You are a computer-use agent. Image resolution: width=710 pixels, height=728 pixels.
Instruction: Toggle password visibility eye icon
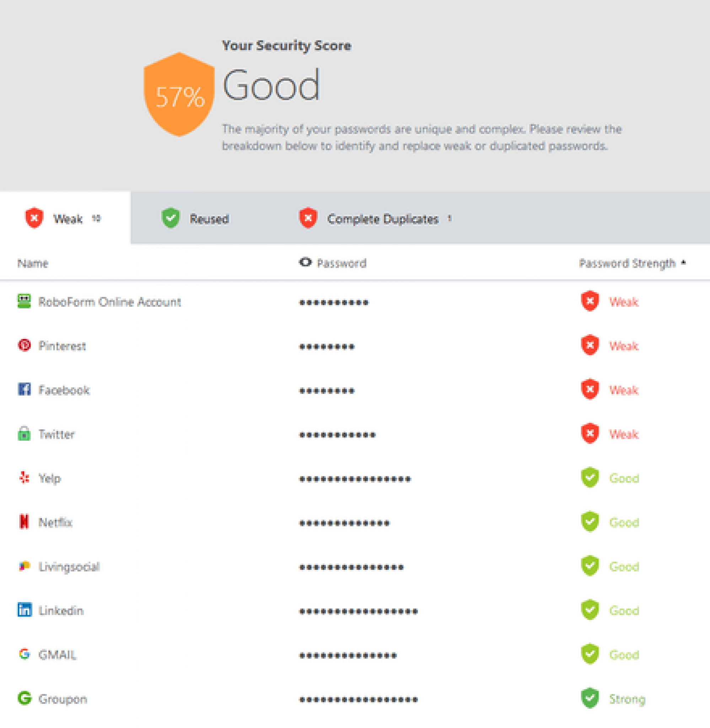click(x=305, y=263)
